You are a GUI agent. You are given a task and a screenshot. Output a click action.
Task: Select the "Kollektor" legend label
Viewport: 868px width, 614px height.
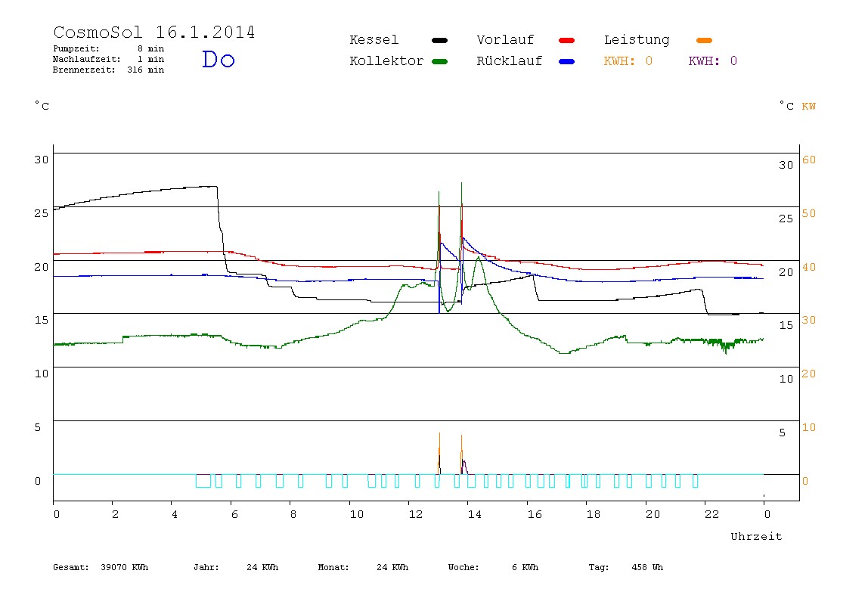pyautogui.click(x=386, y=61)
